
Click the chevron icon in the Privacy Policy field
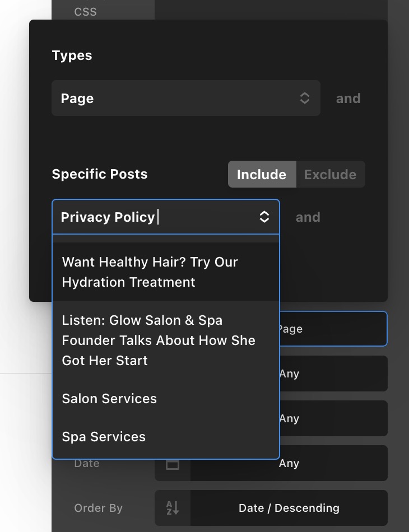pos(264,217)
